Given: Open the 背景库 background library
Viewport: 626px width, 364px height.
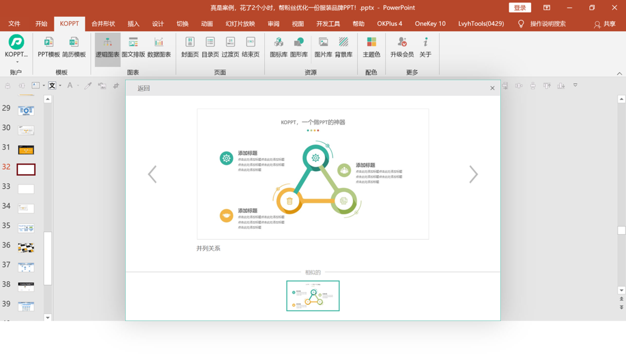Looking at the screenshot, I should (343, 47).
